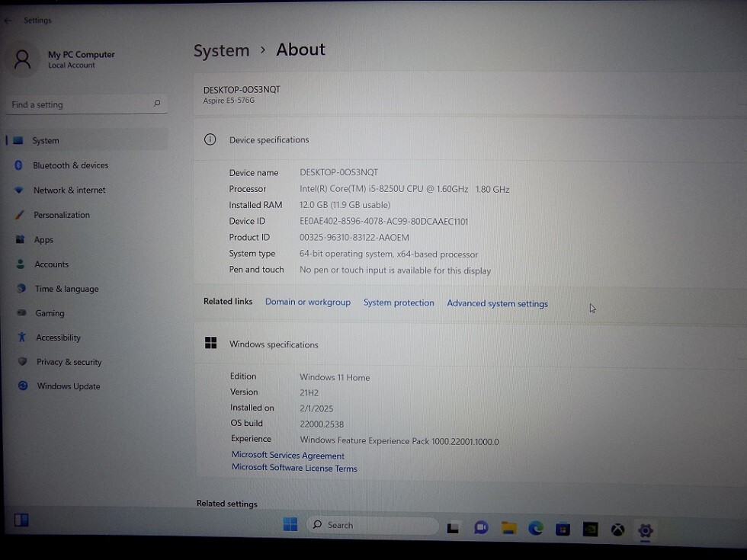Viewport: 747px width, 560px height.
Task: Open the Apps icon in sidebar
Action: coord(20,239)
